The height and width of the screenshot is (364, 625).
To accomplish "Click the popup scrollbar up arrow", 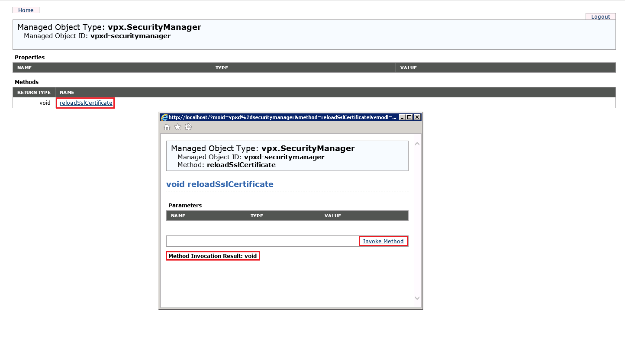I will tap(417, 144).
